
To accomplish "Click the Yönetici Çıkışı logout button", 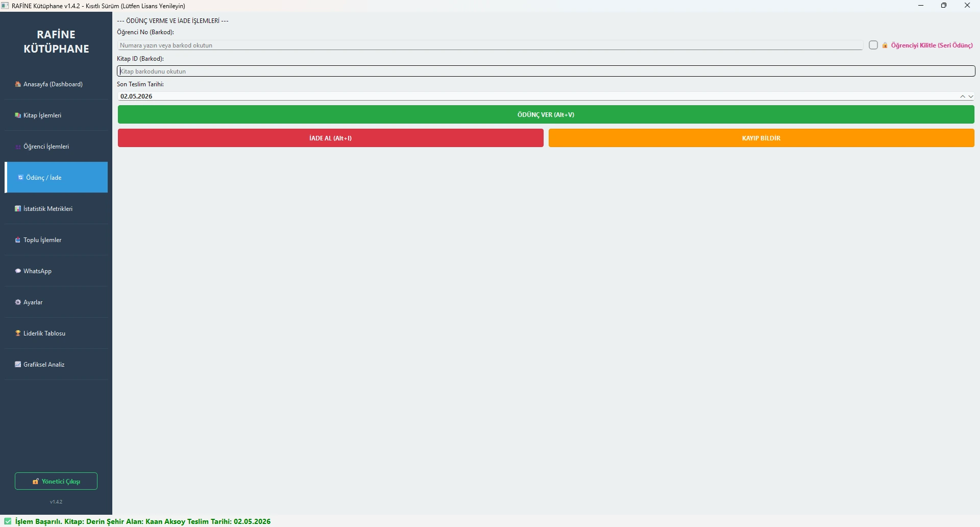I will (56, 481).
